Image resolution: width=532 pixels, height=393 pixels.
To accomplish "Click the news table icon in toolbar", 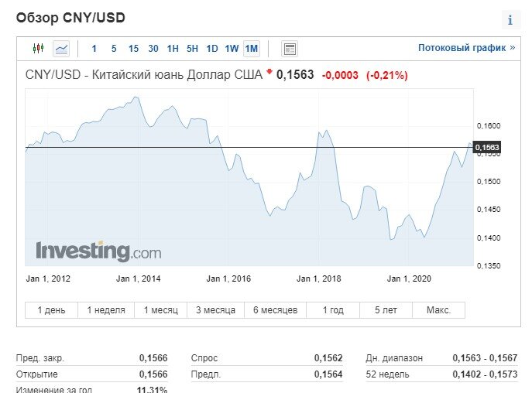I will pos(290,49).
